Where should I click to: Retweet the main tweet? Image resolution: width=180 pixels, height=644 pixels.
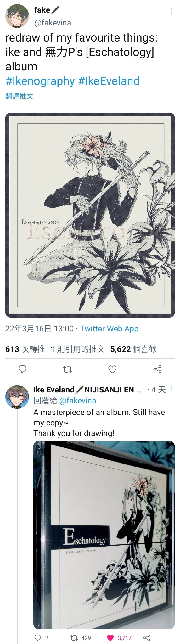(x=68, y=369)
